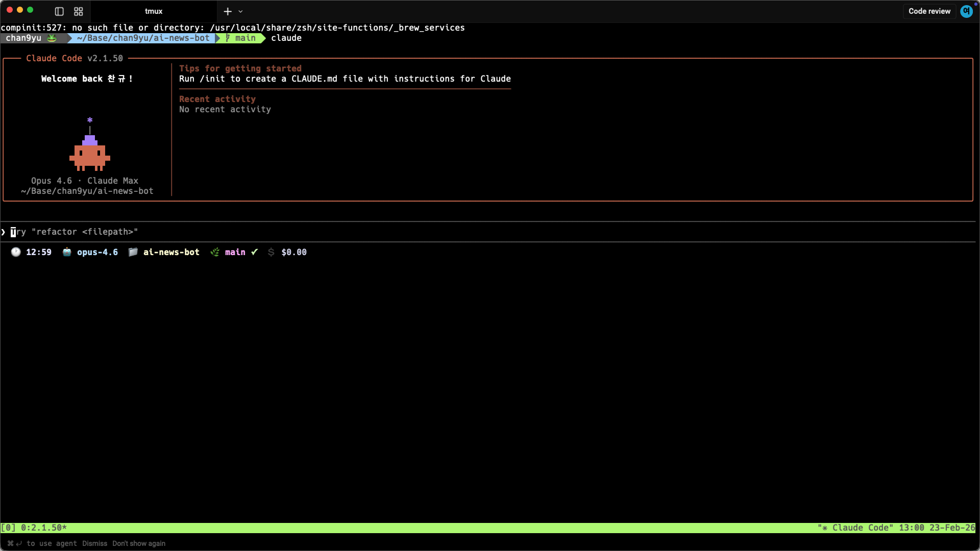Click the user profile avatar
The width and height of the screenshot is (980, 551).
pos(966,11)
